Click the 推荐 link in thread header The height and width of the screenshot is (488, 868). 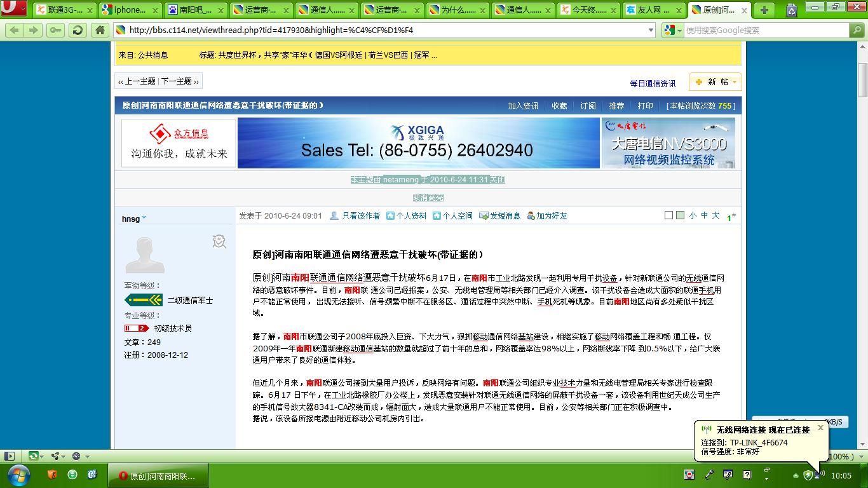pos(616,106)
